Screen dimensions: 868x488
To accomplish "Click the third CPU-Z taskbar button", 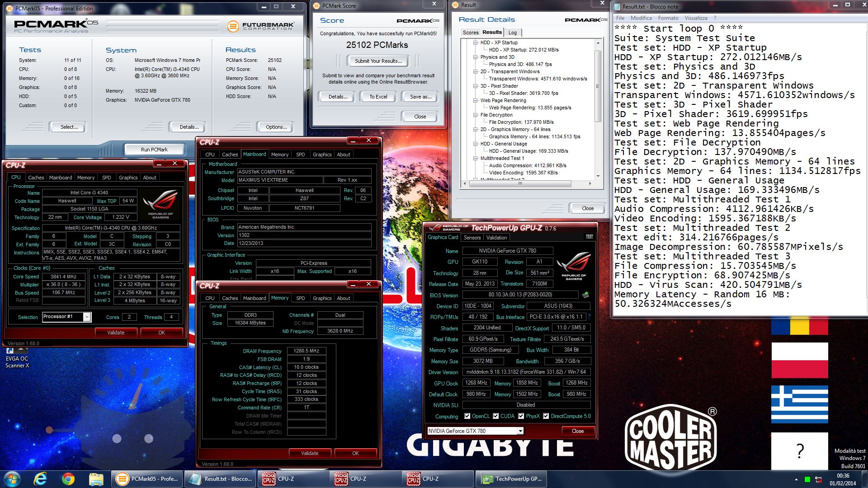I will point(439,479).
